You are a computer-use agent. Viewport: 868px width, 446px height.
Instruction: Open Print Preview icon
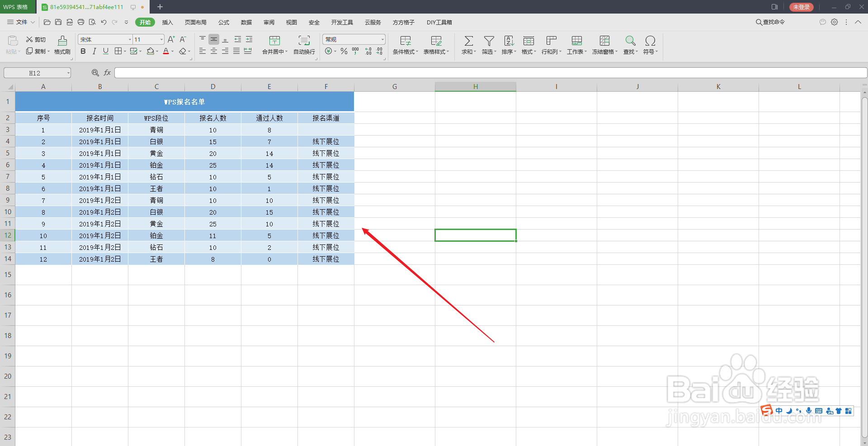[x=92, y=22]
